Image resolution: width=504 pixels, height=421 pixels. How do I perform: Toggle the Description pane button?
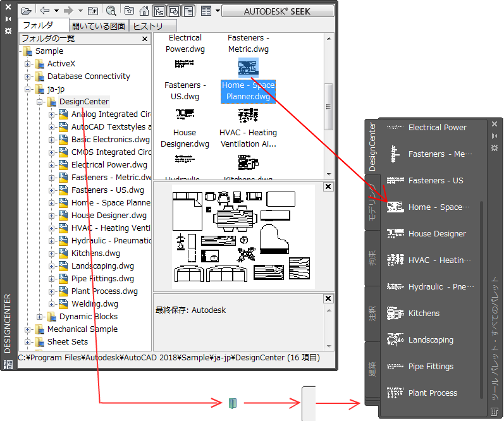(x=188, y=11)
